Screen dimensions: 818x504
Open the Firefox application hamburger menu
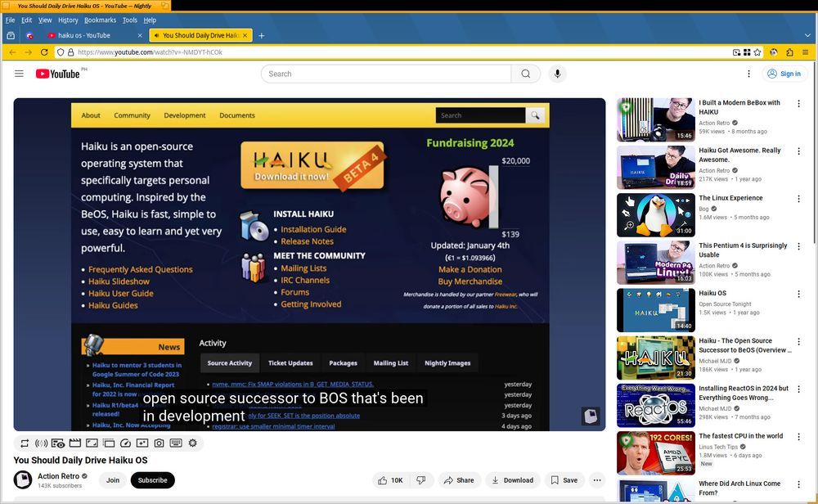(806, 52)
